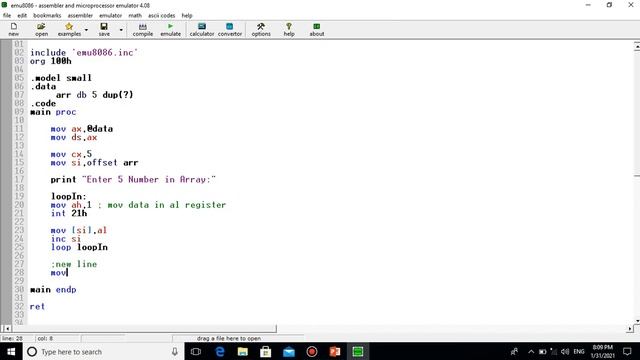Click the line "arr db 5 dup(?)"

pos(94,95)
